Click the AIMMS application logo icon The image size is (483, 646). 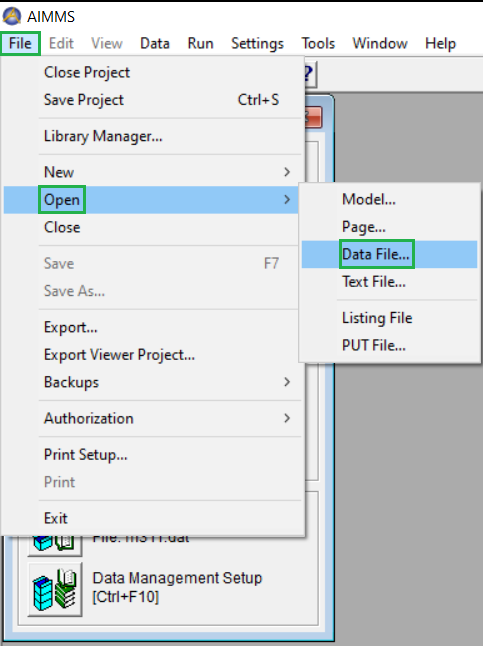click(12, 16)
